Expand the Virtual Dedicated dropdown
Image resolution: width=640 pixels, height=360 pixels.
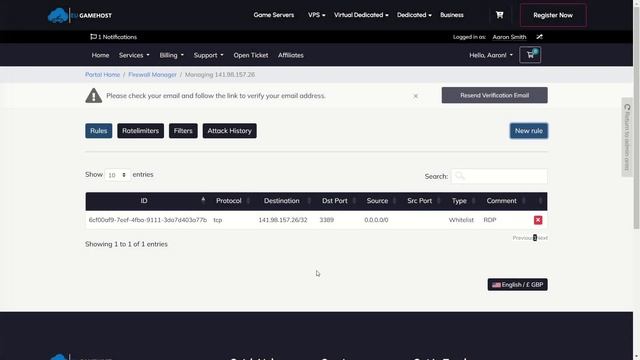(361, 15)
